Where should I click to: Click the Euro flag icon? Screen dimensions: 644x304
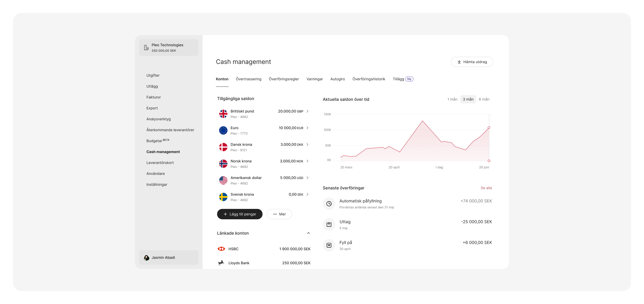click(223, 130)
